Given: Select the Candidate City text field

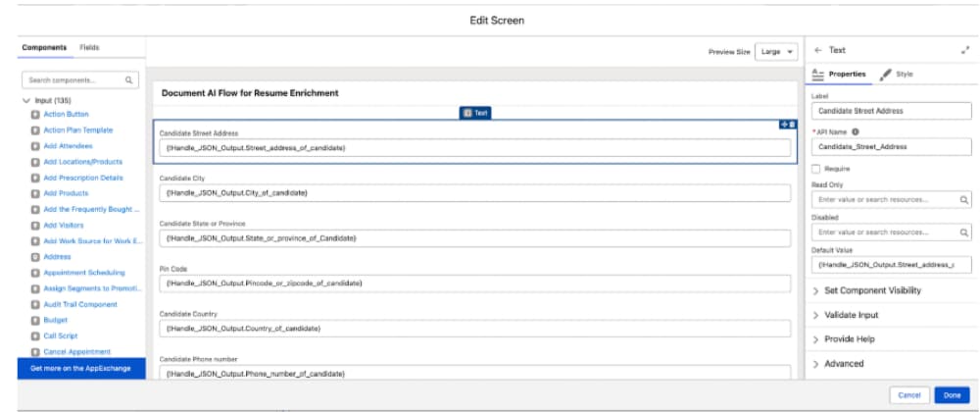Looking at the screenshot, I should tap(475, 193).
